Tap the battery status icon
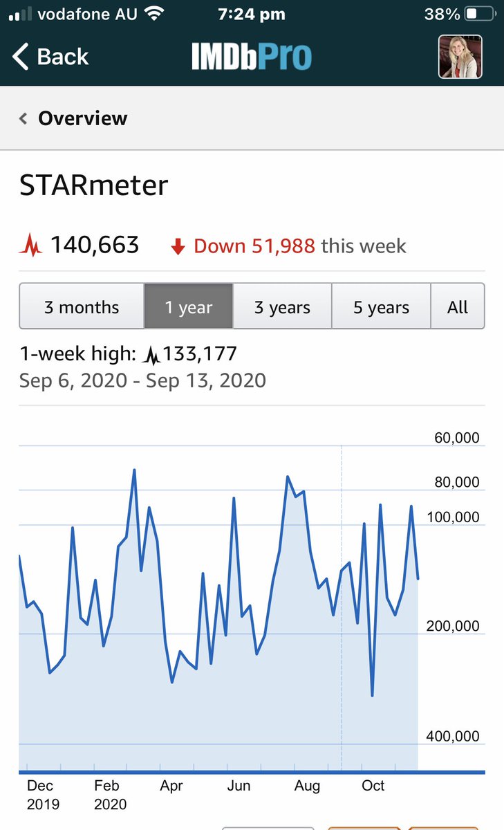 pos(481,15)
